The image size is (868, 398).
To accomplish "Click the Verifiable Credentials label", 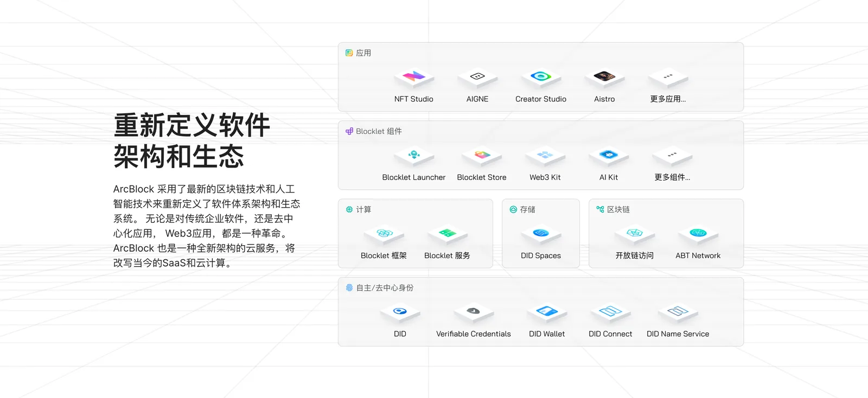I will coord(474,334).
